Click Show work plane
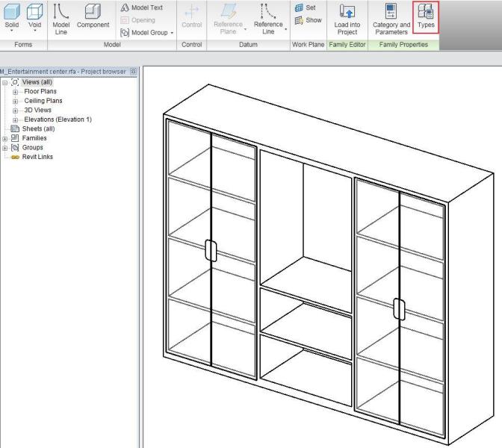 (x=308, y=20)
